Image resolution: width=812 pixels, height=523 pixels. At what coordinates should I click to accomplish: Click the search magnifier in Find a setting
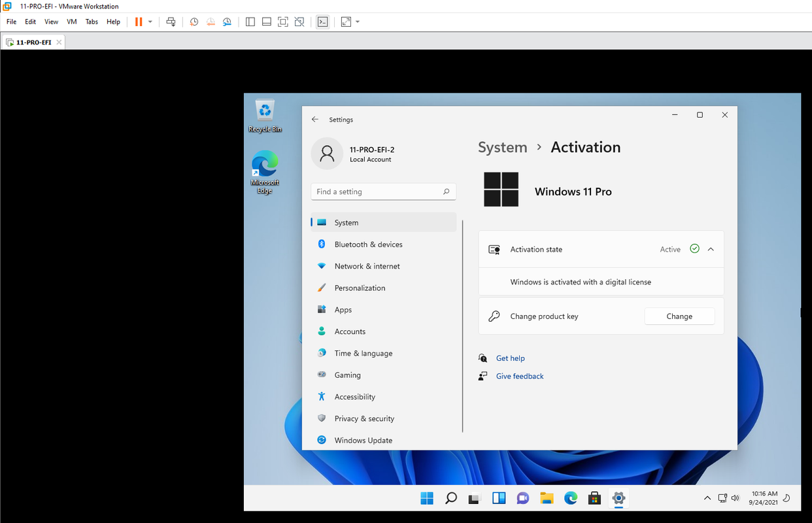click(447, 192)
